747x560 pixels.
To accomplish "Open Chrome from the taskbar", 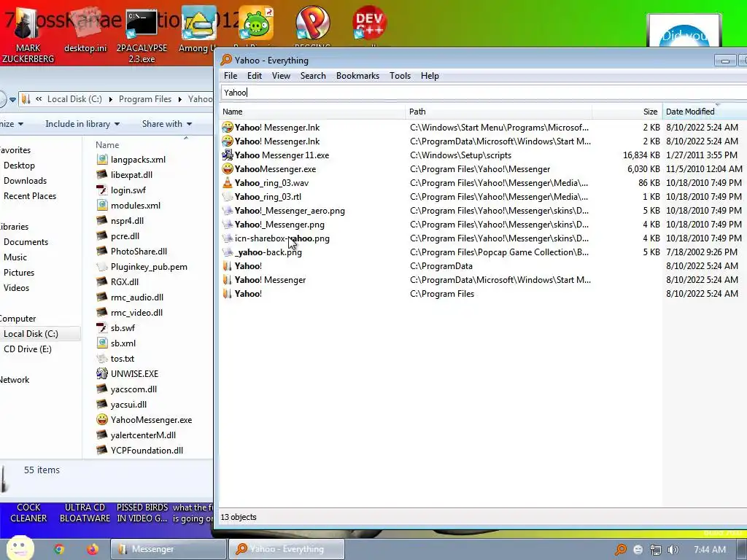I will (x=59, y=549).
